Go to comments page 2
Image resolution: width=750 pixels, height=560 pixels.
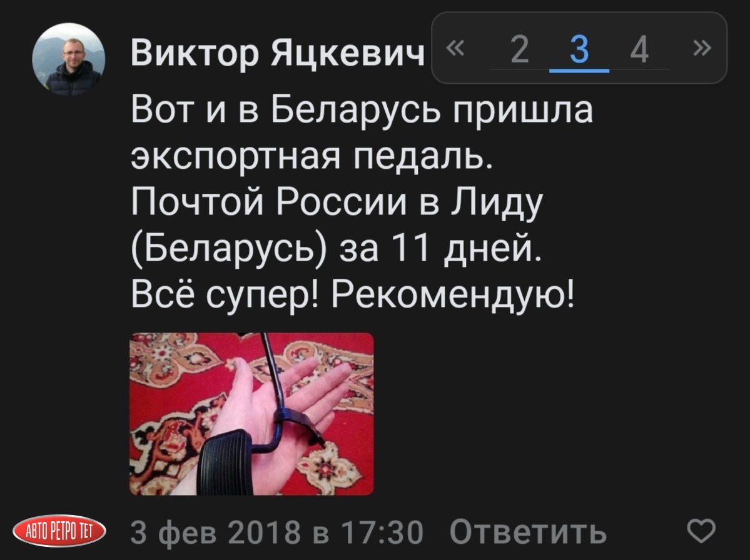[x=519, y=49]
